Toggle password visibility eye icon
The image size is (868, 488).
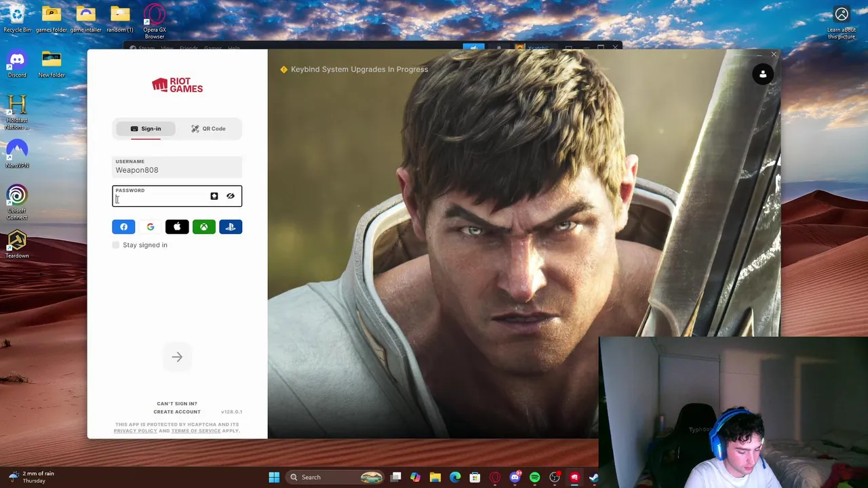pos(231,196)
